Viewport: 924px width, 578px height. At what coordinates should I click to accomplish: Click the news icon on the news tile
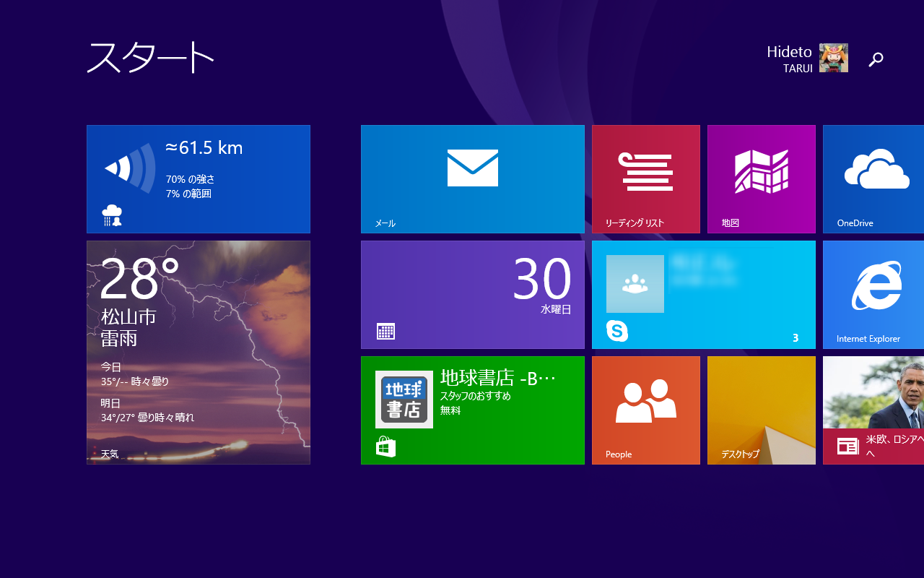(x=848, y=446)
